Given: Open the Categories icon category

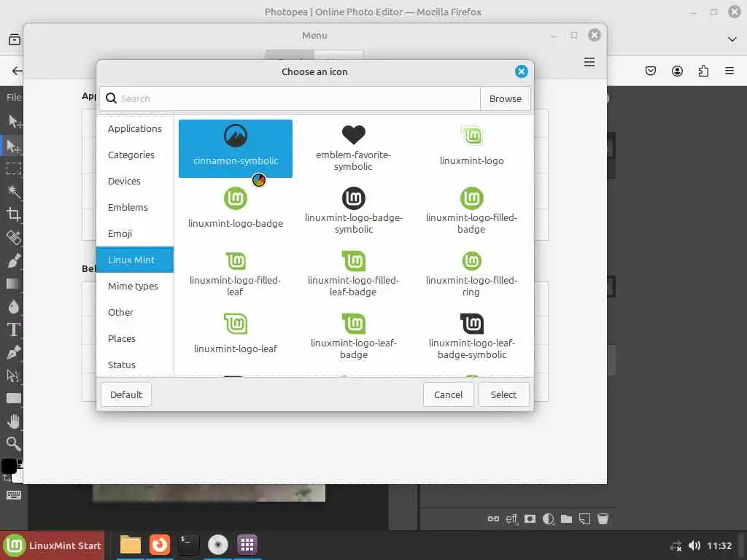Looking at the screenshot, I should click(x=135, y=155).
